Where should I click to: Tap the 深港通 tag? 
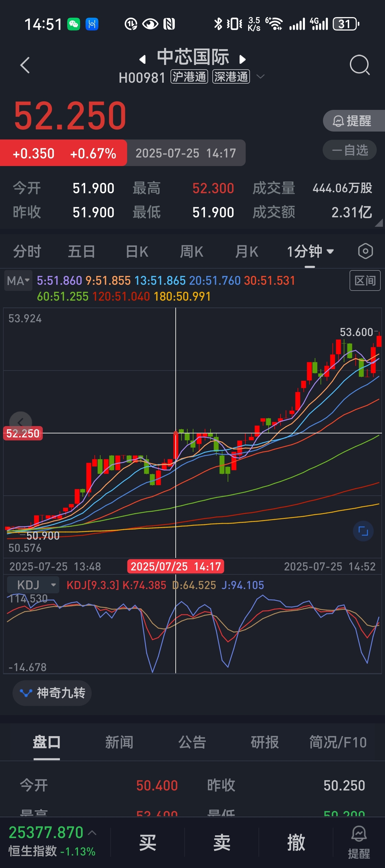(231, 77)
